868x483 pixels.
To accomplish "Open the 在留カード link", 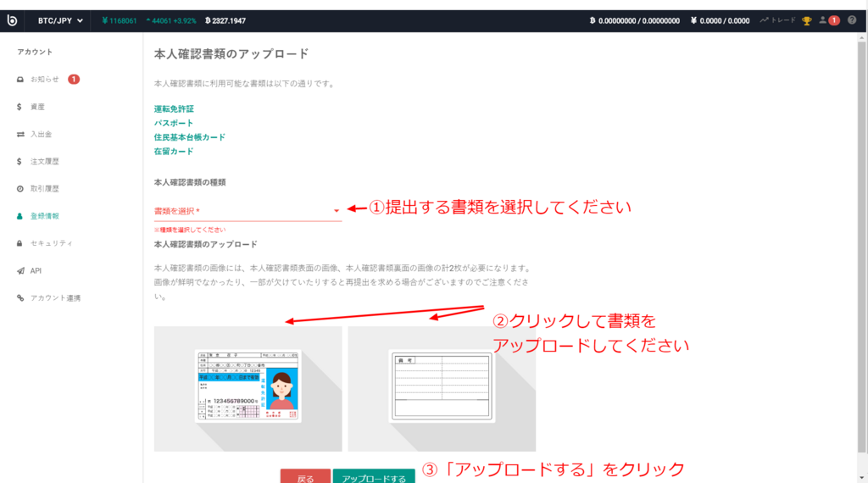I will (x=174, y=152).
